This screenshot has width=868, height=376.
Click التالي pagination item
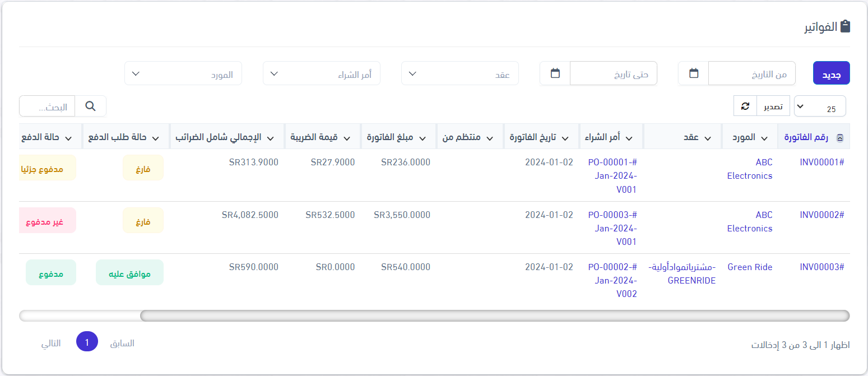(x=51, y=343)
